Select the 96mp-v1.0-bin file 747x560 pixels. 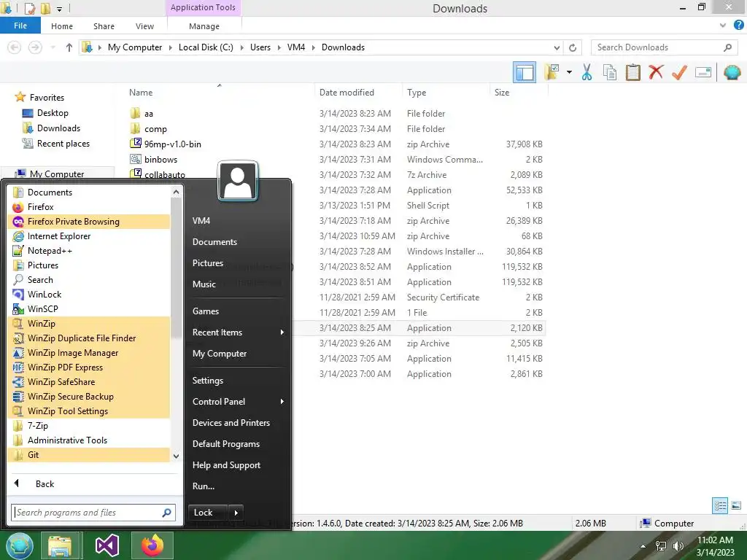pos(172,144)
